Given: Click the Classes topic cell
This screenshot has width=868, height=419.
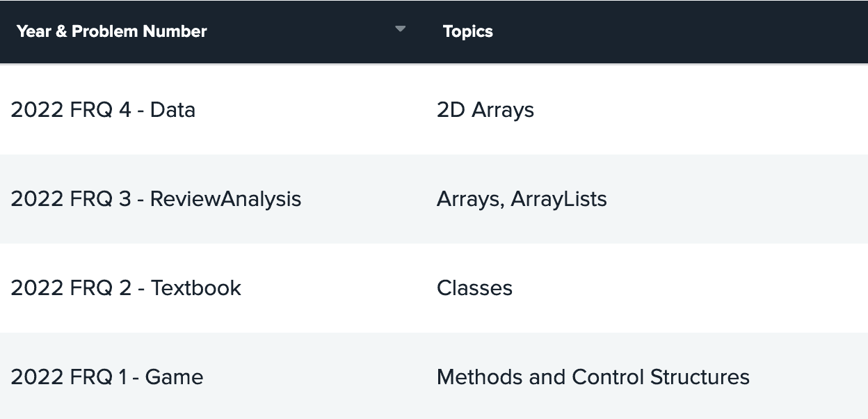Looking at the screenshot, I should tap(474, 288).
